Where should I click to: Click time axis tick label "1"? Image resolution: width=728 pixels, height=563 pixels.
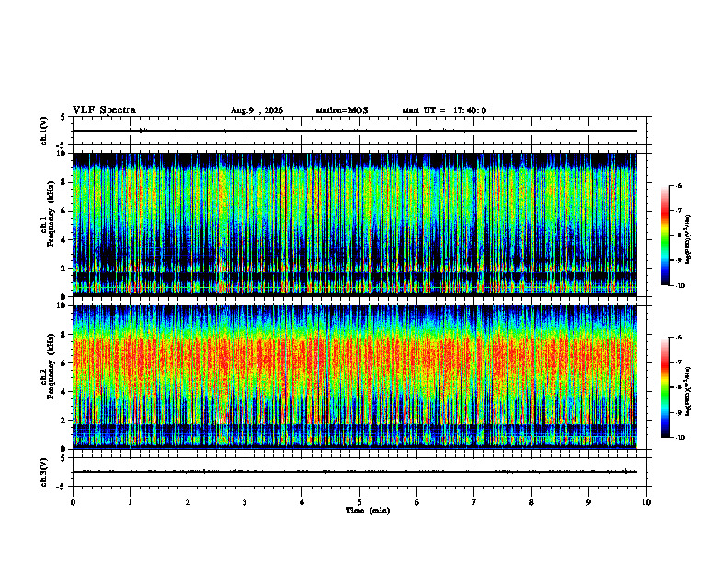click(x=130, y=502)
